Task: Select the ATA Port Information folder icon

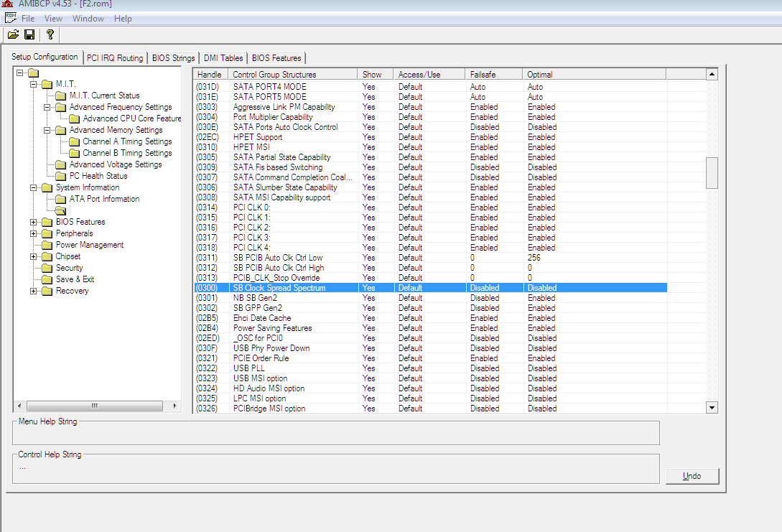Action: [61, 199]
